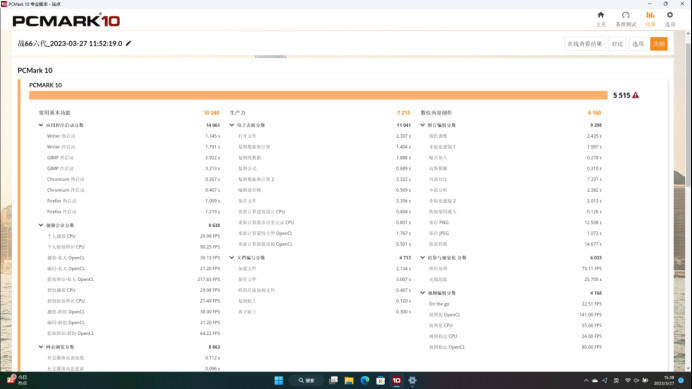Launch Microsoft Edge from the taskbar

365,380
